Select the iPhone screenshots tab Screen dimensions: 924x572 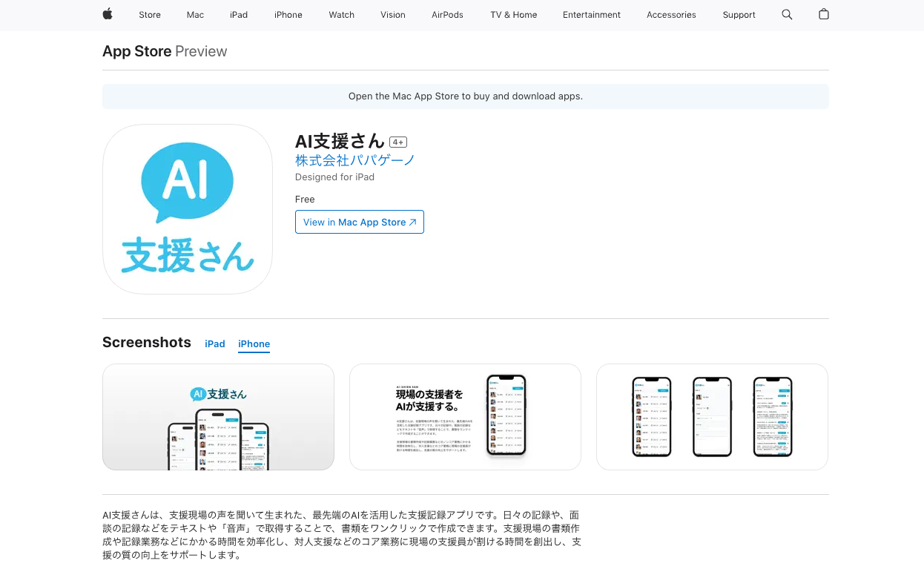pyautogui.click(x=254, y=343)
